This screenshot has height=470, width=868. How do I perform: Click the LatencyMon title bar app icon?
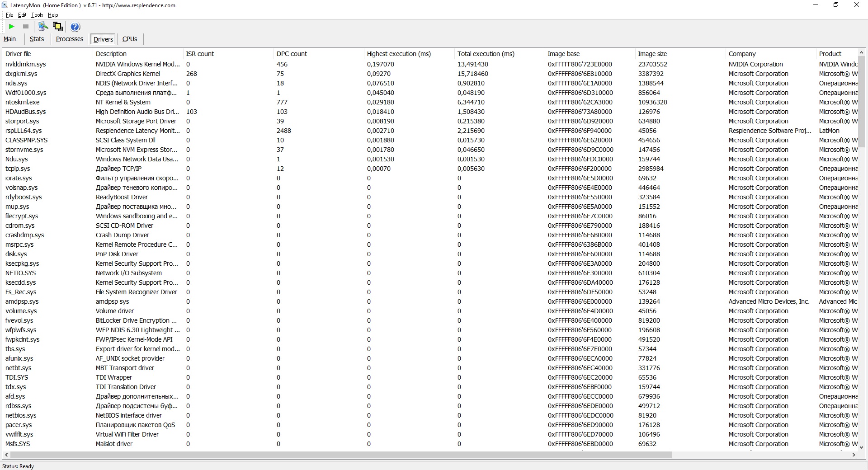pos(5,5)
